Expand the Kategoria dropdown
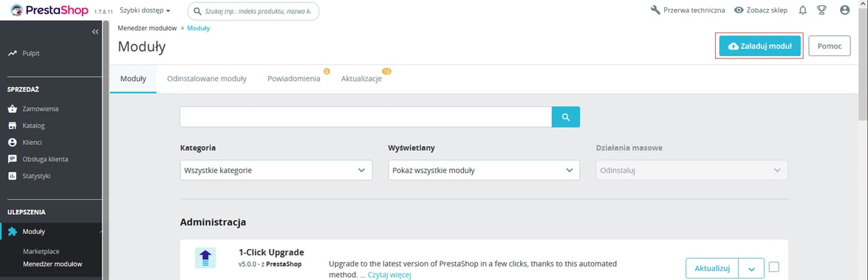Image resolution: width=868 pixels, height=280 pixels. (x=276, y=171)
